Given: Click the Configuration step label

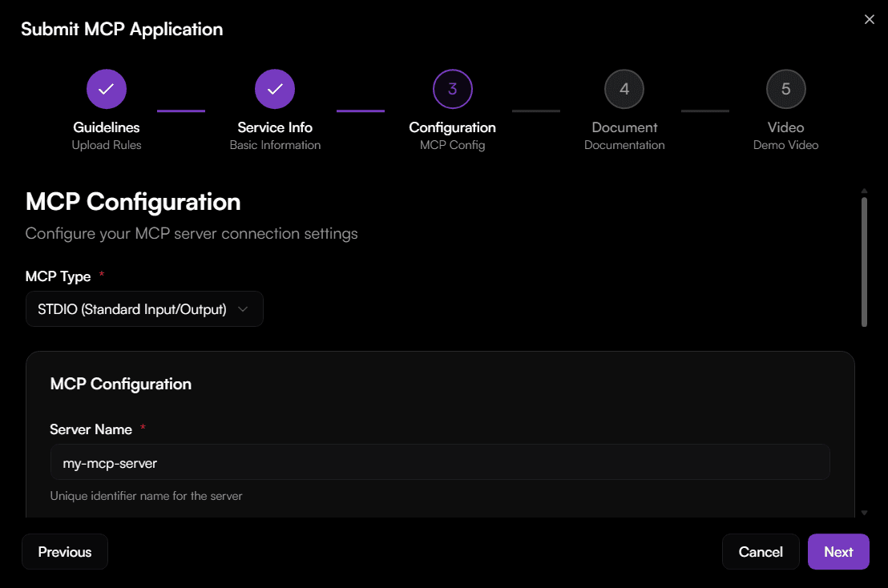Looking at the screenshot, I should pos(453,127).
